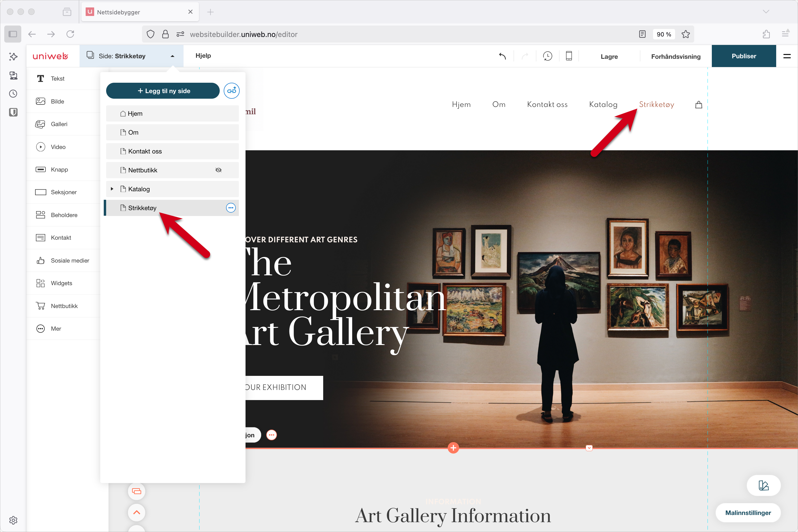Click the Publiser button
Screen dimensions: 798x532
point(744,56)
